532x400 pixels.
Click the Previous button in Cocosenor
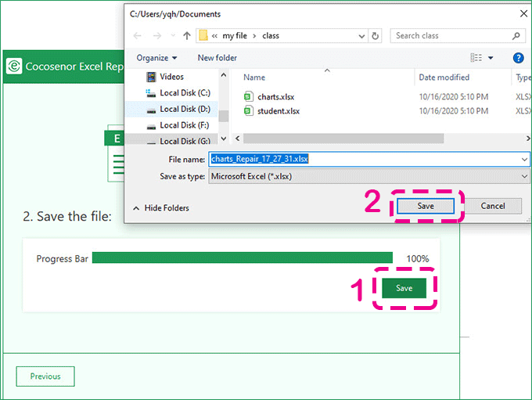click(x=45, y=377)
